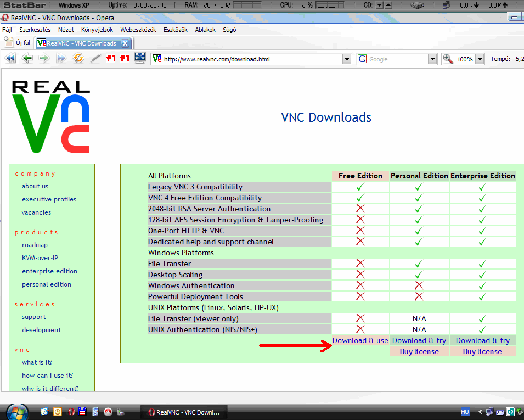Screen dimensions: 524x420
Task: Click the new tab page icon
Action: tap(9, 42)
